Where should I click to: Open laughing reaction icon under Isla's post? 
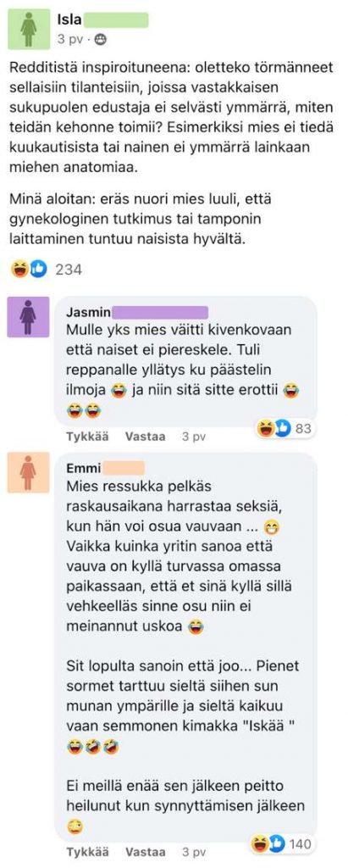pyautogui.click(x=19, y=270)
